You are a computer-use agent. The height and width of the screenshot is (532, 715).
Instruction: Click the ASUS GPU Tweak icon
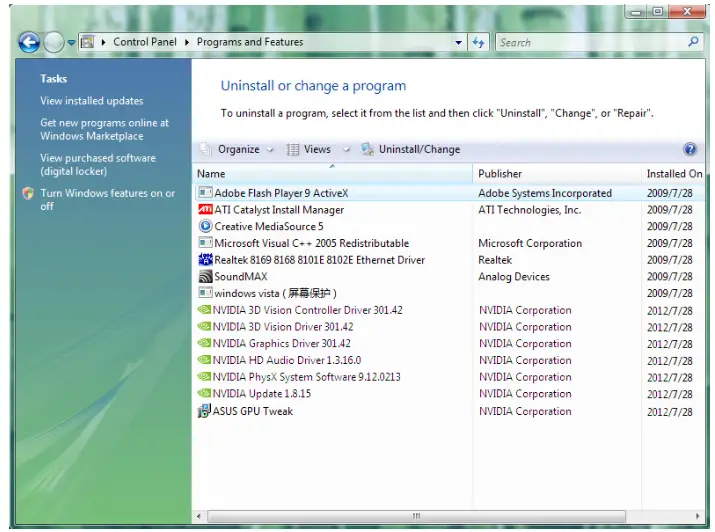click(x=205, y=411)
